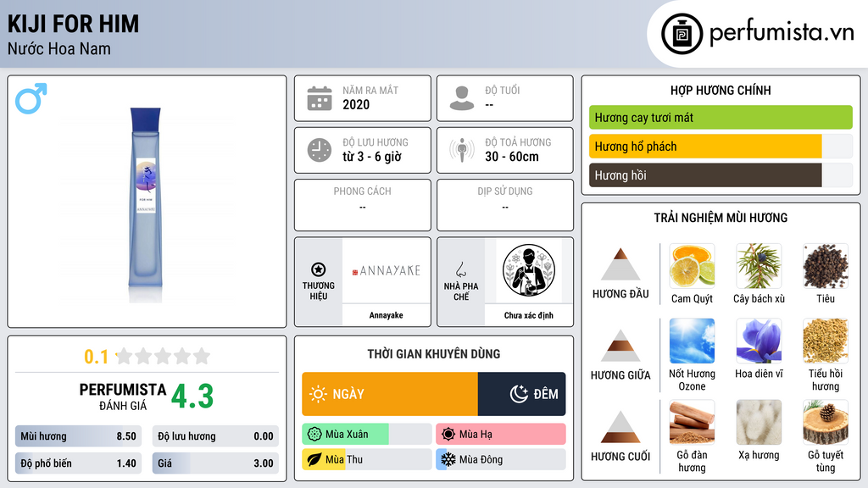Screen dimensions: 868x488
Task: Click the Nước Hoa Nam subtitle
Action: tap(58, 49)
